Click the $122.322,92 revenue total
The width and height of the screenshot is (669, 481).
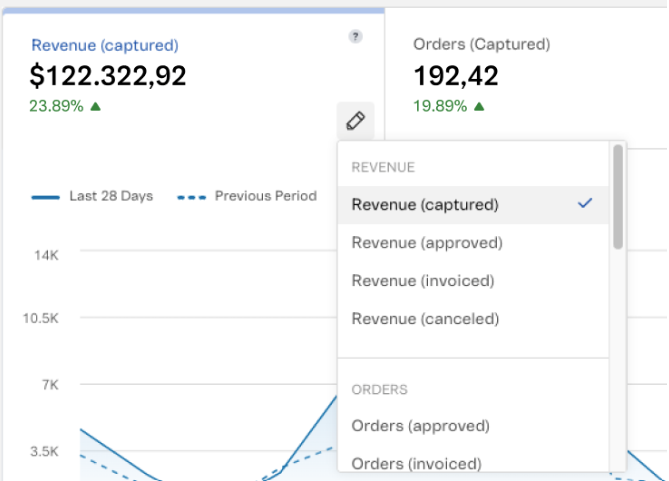coord(109,76)
